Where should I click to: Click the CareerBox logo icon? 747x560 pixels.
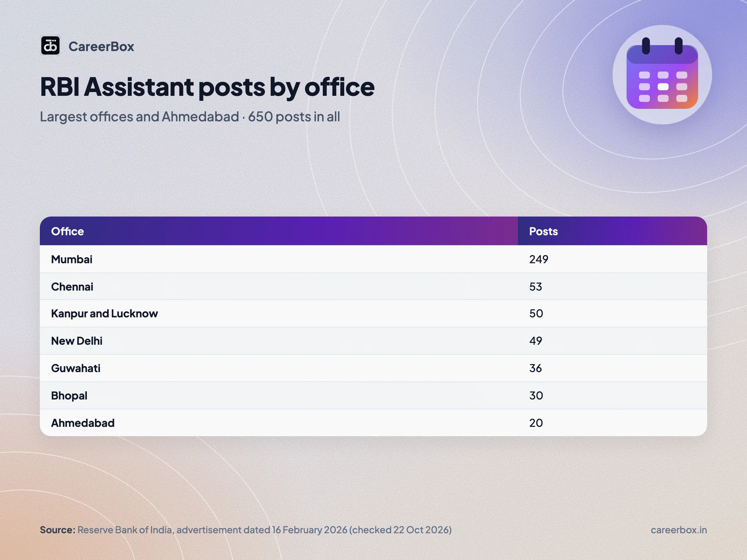coord(50,46)
